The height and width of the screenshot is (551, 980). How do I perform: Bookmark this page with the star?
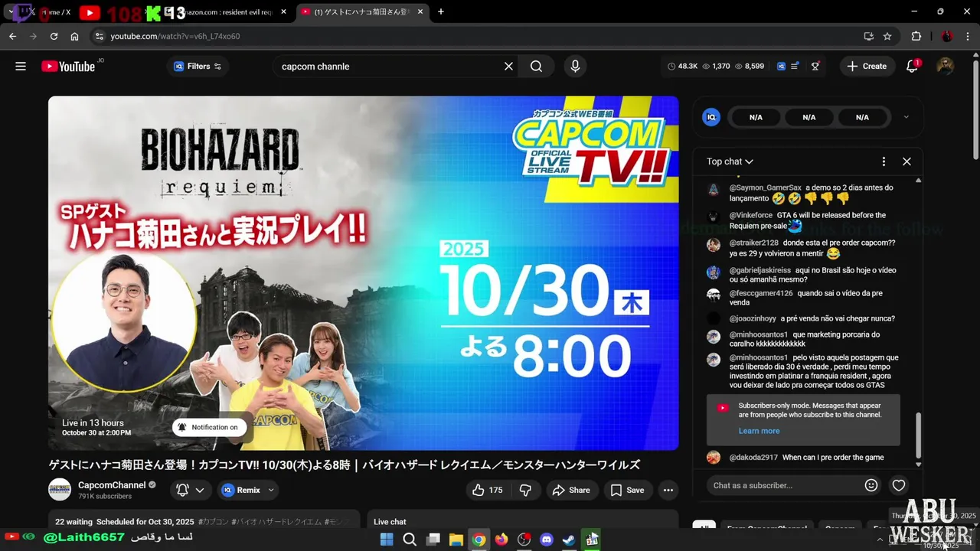(x=887, y=36)
